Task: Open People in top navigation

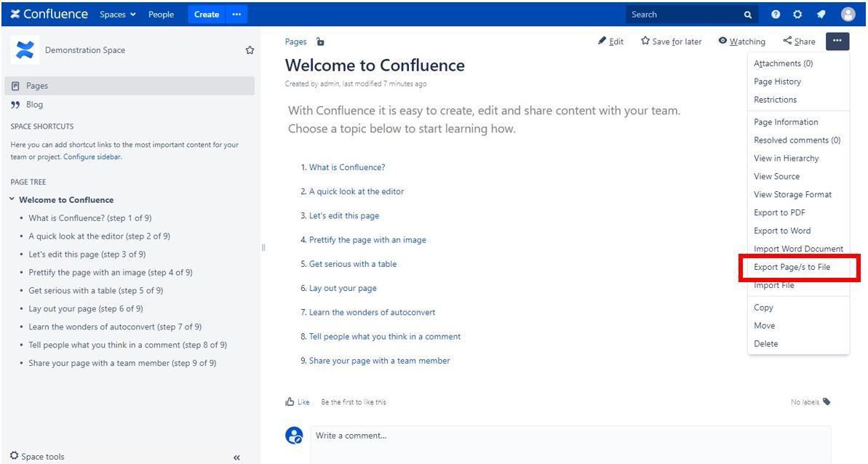Action: (x=161, y=15)
